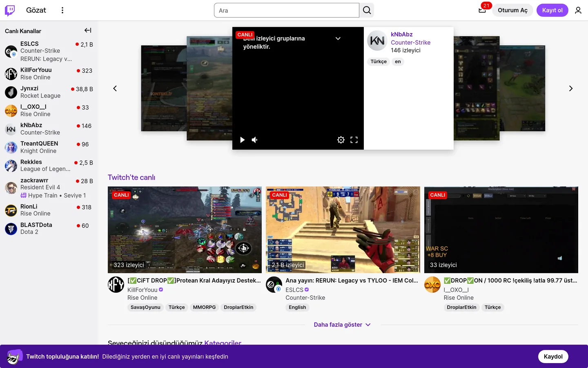
Task: Select the MMORPG tag
Action: [x=204, y=307]
